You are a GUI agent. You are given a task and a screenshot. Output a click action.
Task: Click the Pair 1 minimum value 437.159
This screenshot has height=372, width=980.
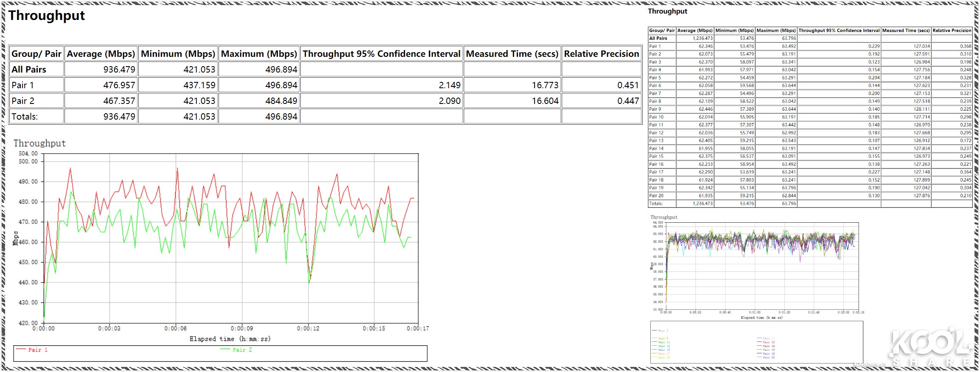tap(199, 85)
